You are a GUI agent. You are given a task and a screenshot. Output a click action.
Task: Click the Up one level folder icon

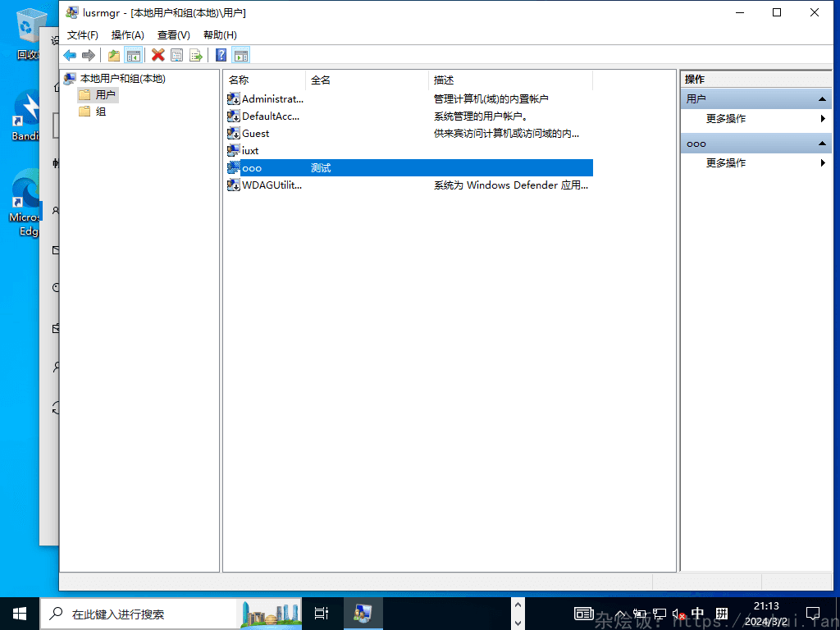click(114, 55)
